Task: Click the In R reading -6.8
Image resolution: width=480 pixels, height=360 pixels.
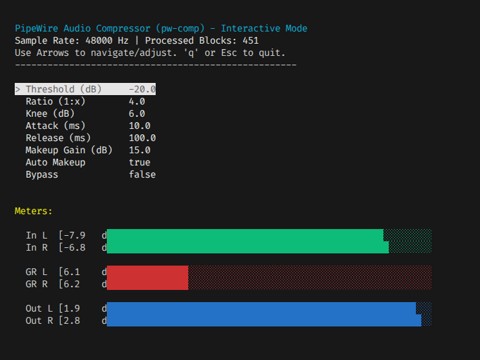Action: (x=75, y=247)
